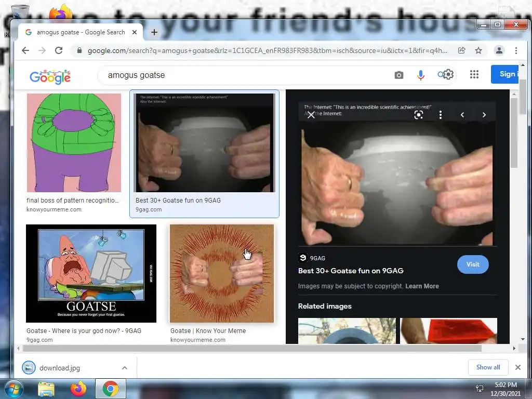
Task: Click 'Goatse - Where is your god now?' caption
Action: [x=84, y=331]
